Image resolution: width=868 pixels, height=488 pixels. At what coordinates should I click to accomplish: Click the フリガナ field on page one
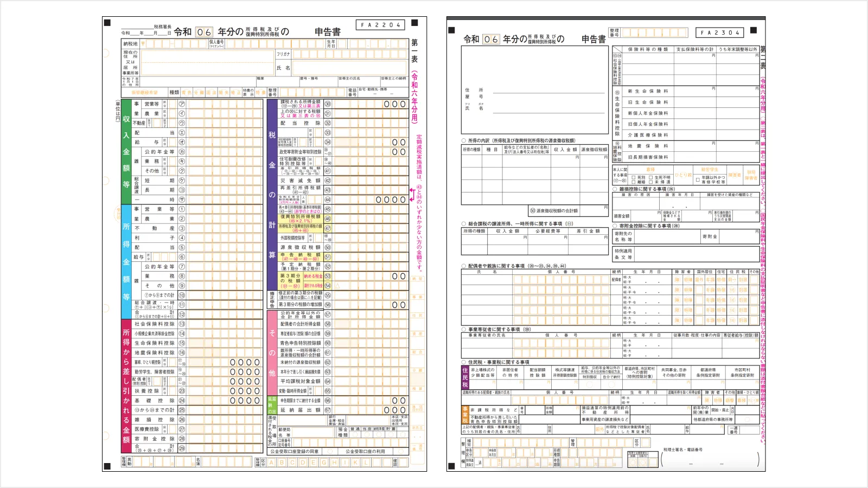click(x=349, y=54)
